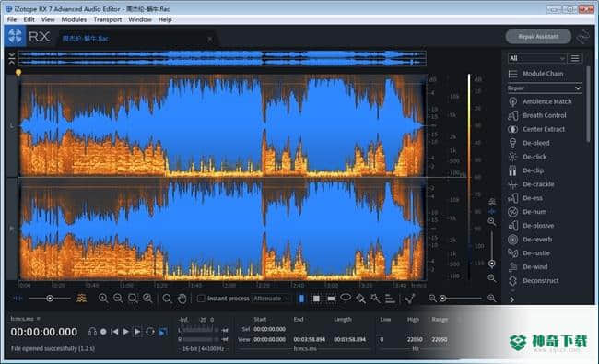This screenshot has height=364, width=599.
Task: Rewind to the start
Action: pyautogui.click(x=114, y=332)
